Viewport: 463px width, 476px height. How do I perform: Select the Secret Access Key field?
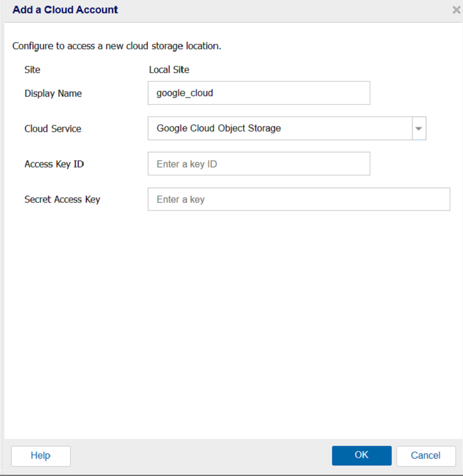point(298,199)
